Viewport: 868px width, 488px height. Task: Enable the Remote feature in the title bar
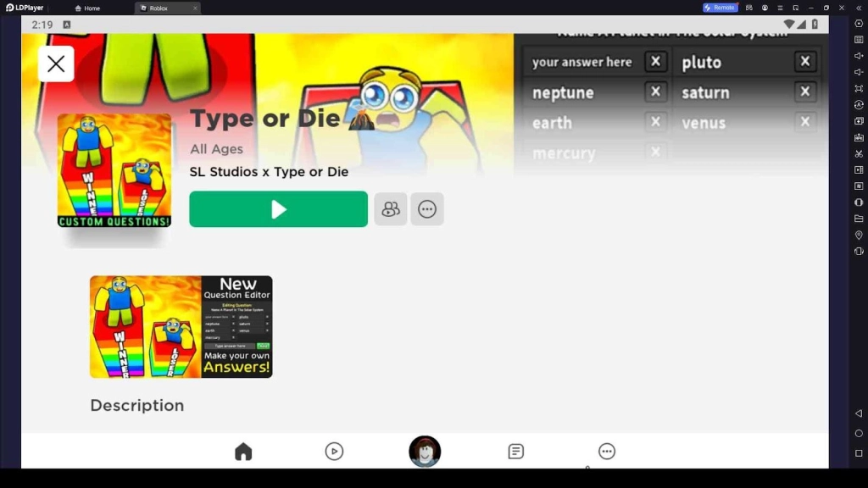(x=720, y=7)
